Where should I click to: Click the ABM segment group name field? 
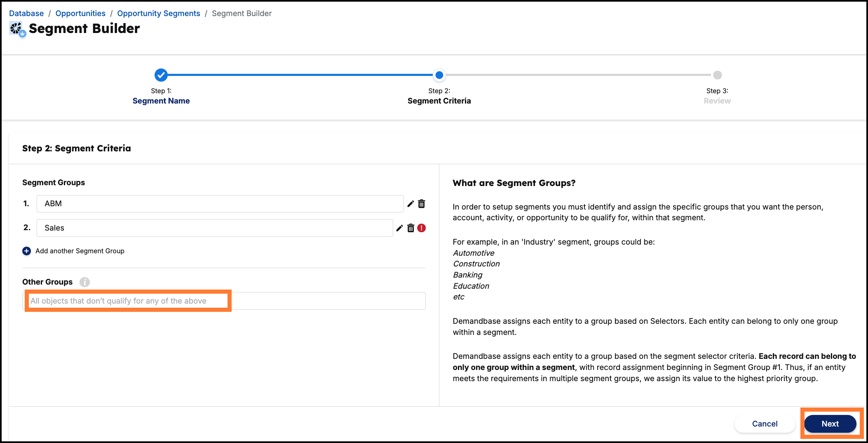220,204
